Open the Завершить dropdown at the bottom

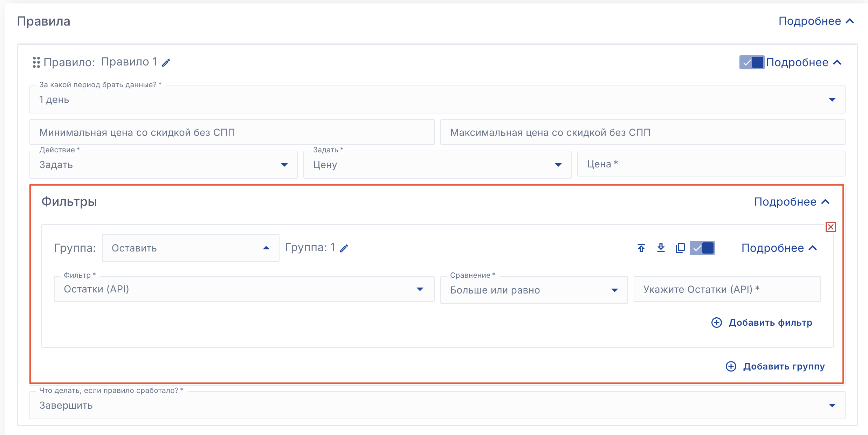pyautogui.click(x=437, y=405)
